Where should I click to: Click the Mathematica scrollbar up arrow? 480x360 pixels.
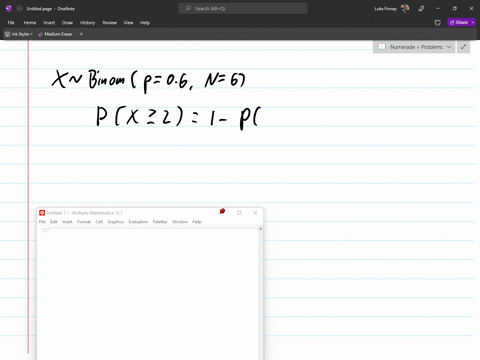tap(260, 228)
